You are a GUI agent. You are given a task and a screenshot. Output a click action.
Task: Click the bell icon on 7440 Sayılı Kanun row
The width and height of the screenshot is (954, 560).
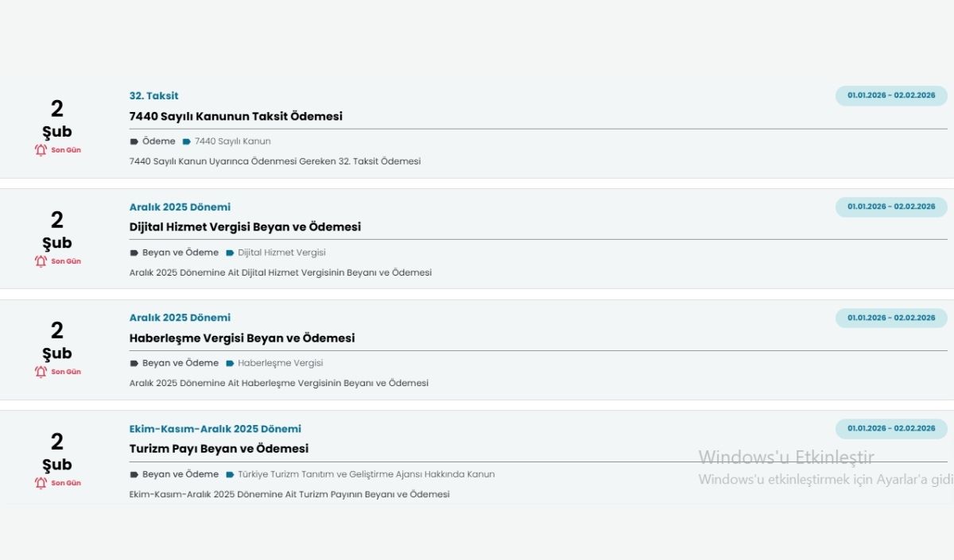click(41, 150)
